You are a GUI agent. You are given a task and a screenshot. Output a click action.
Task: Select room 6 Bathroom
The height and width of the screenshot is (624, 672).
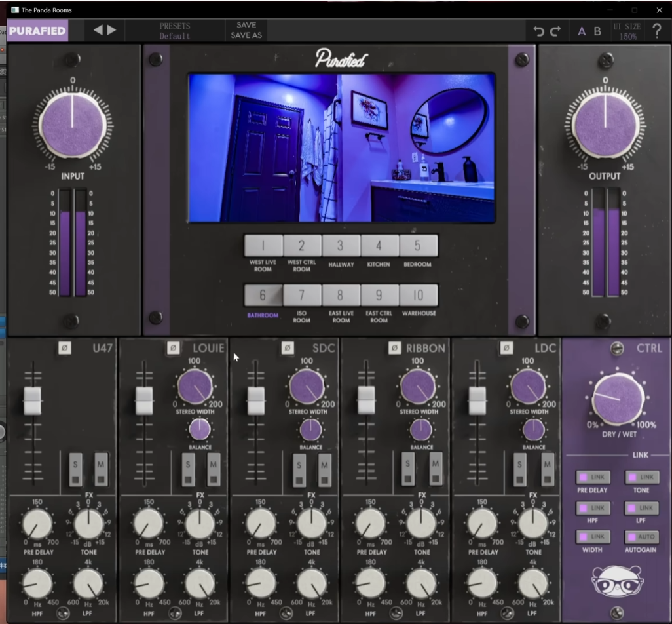[263, 295]
